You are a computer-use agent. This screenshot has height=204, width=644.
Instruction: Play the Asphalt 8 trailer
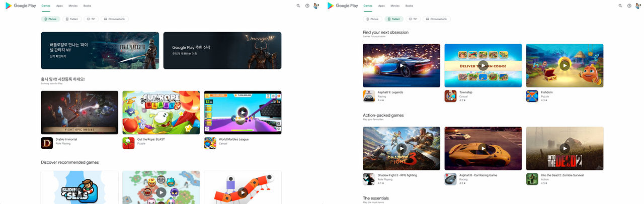click(483, 148)
